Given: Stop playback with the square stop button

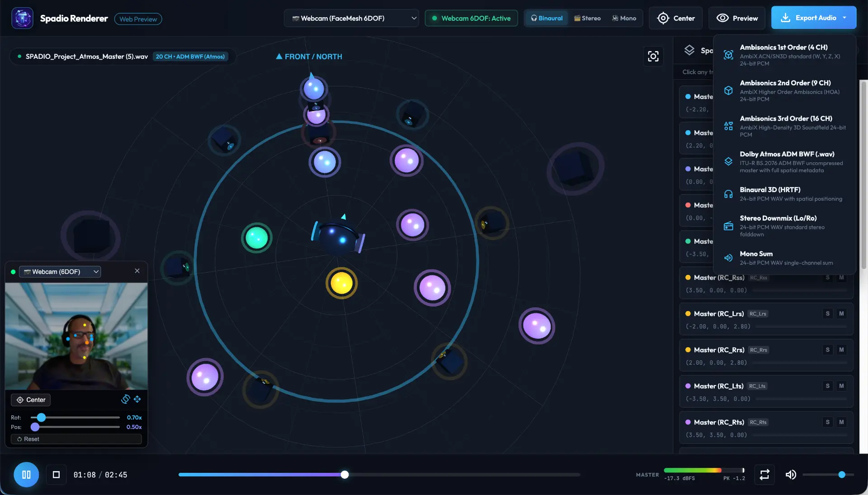Looking at the screenshot, I should click(56, 475).
